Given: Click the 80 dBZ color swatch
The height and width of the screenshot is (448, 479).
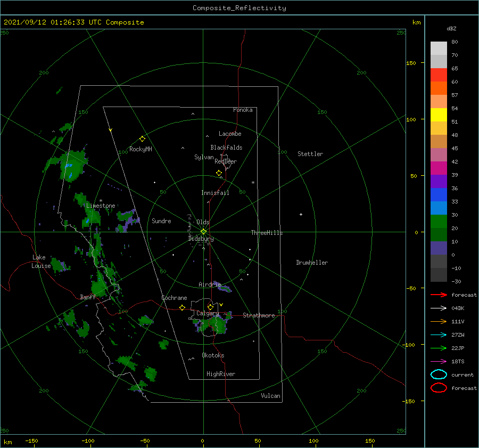Looking at the screenshot, I should (439, 48).
